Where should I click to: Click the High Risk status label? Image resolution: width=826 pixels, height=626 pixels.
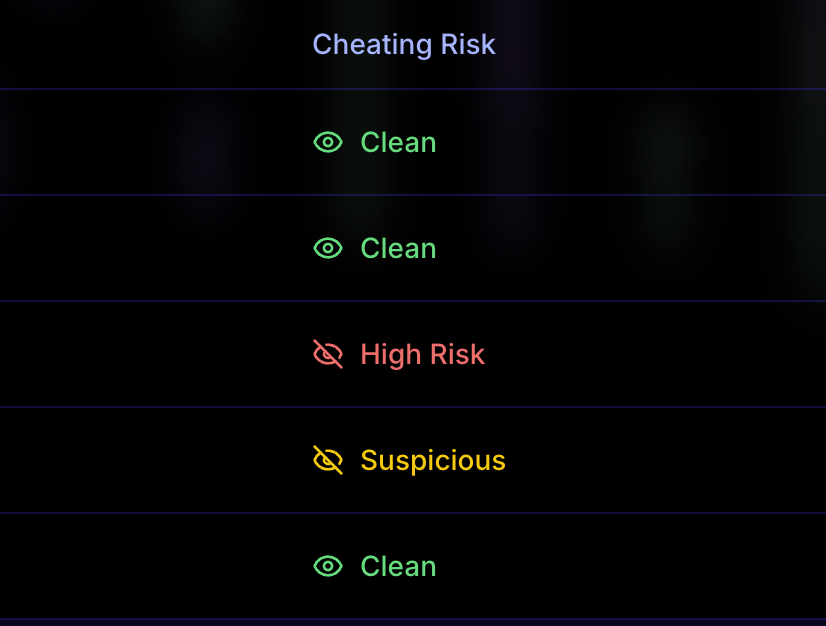click(x=422, y=354)
